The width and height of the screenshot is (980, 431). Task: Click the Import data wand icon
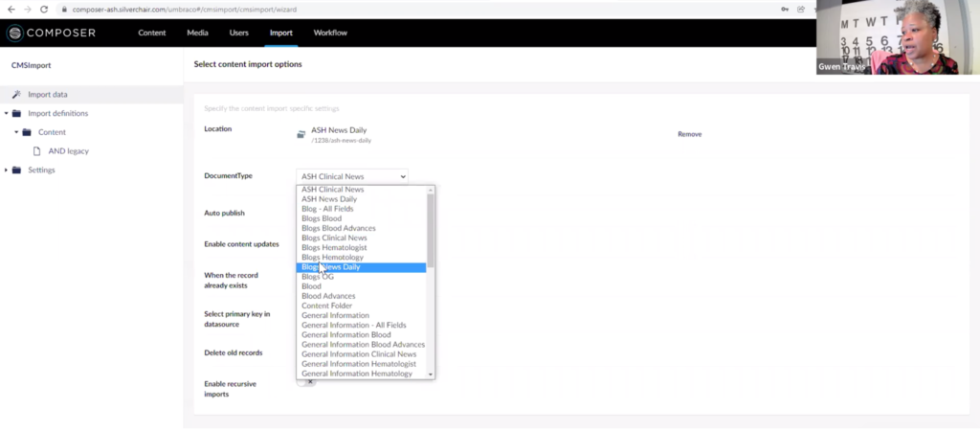coord(16,95)
